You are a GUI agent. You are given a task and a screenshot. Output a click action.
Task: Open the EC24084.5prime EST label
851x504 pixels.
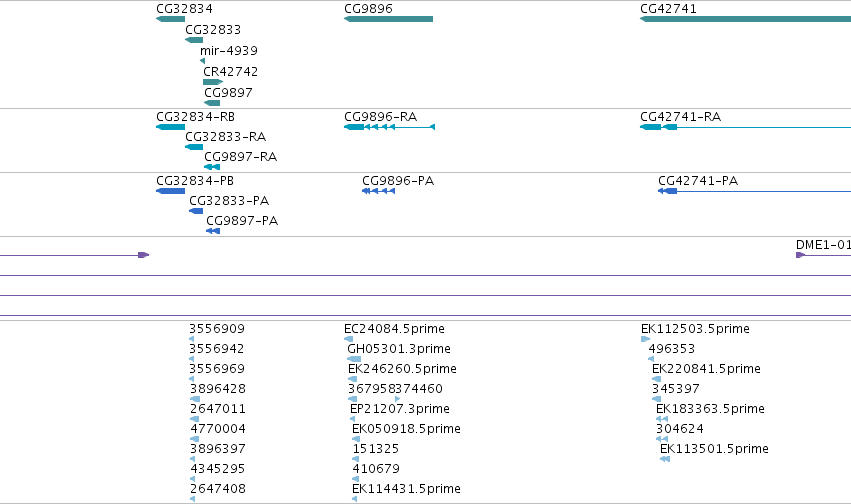point(394,329)
